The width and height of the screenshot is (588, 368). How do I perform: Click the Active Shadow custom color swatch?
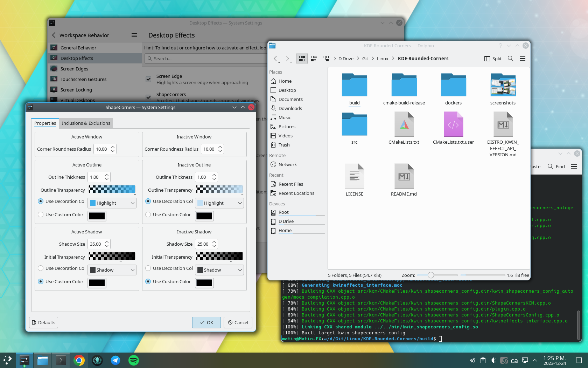click(x=97, y=283)
